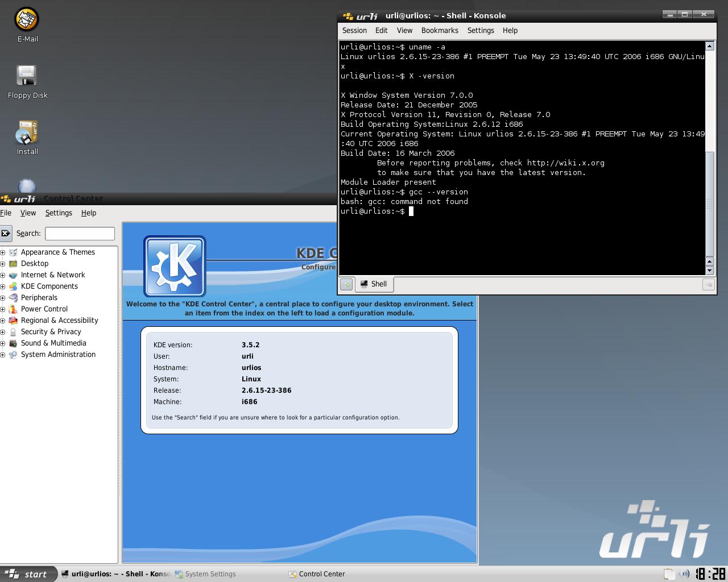728x582 pixels.
Task: Select the Appearance & Themes category icon
Action: (x=13, y=252)
